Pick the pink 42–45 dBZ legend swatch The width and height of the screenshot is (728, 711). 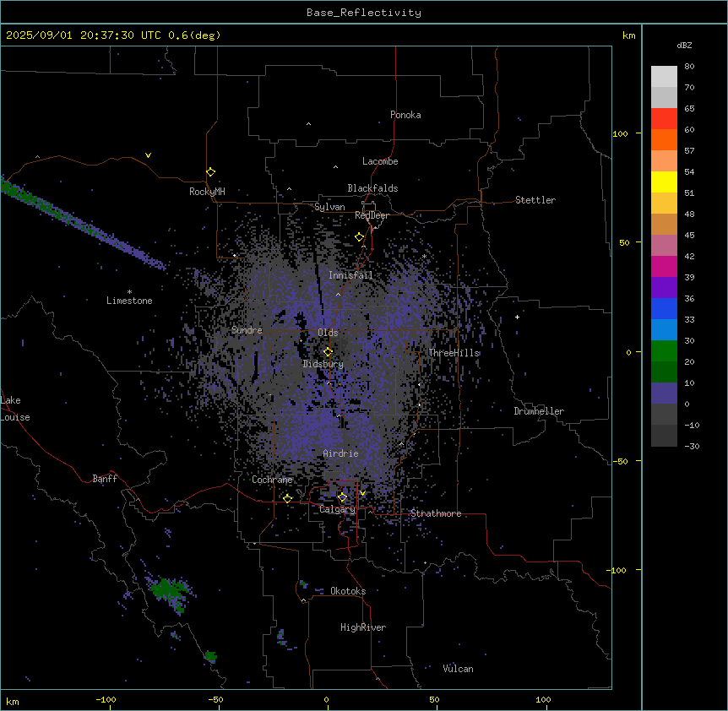664,246
